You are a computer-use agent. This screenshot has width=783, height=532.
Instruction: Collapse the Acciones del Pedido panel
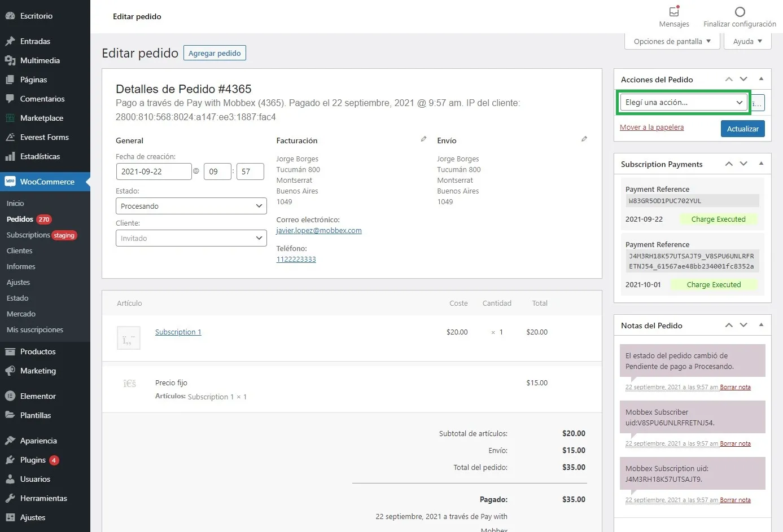(761, 79)
